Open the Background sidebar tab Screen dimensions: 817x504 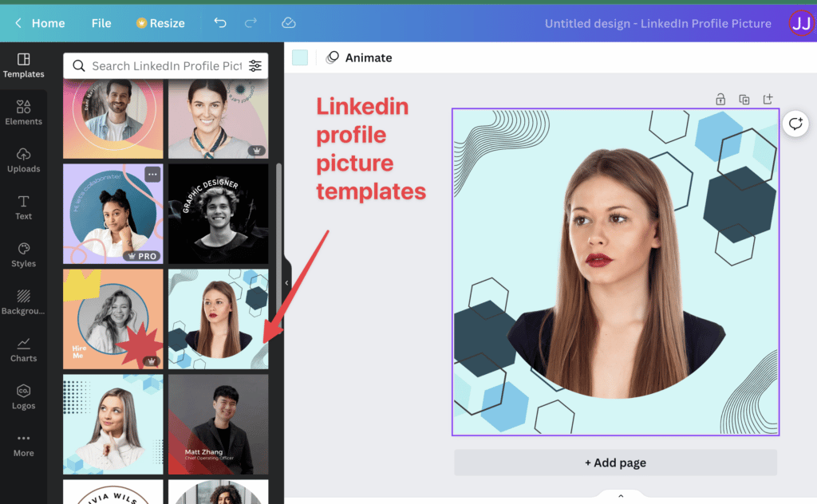click(x=23, y=302)
